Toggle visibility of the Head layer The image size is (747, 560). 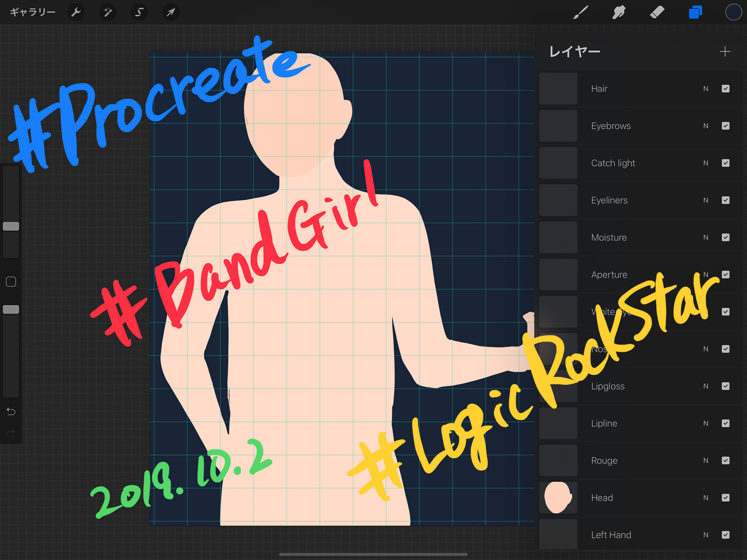[x=726, y=498]
